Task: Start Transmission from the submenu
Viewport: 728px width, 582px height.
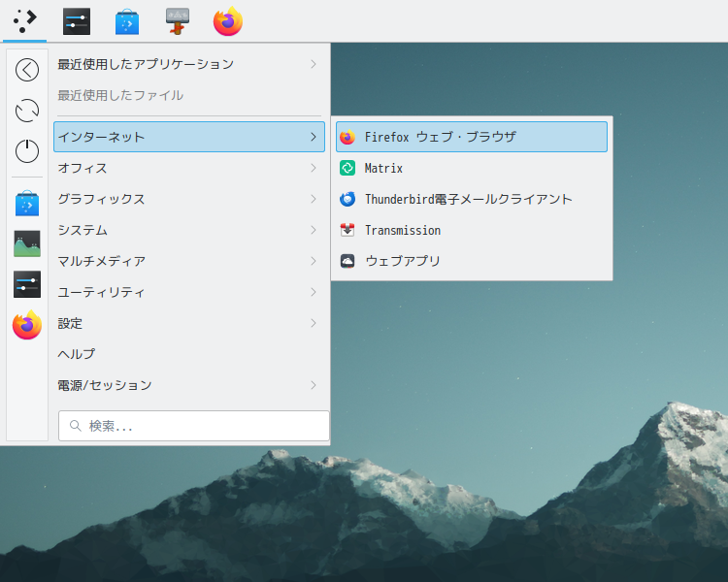Action: coord(471,230)
